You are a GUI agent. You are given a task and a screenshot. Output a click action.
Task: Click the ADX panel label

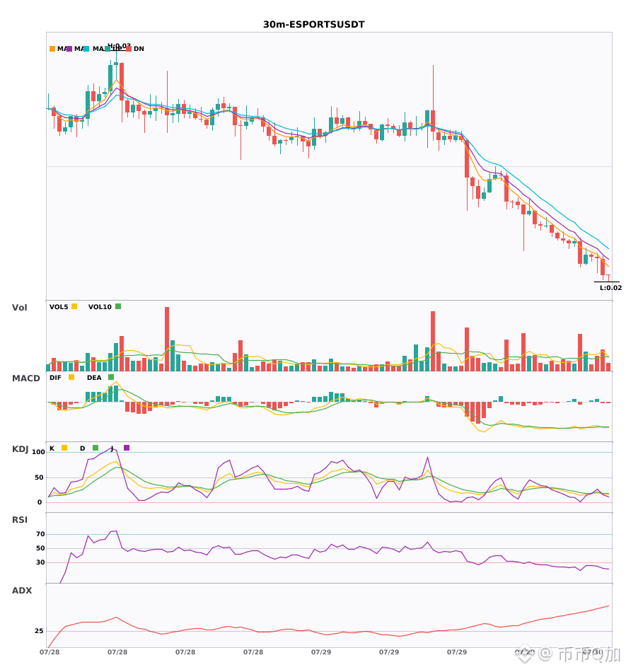click(21, 591)
